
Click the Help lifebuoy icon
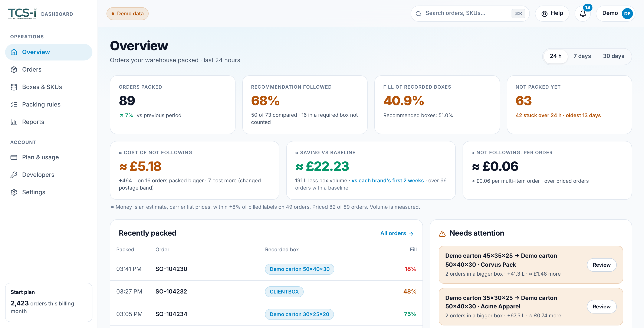544,14
